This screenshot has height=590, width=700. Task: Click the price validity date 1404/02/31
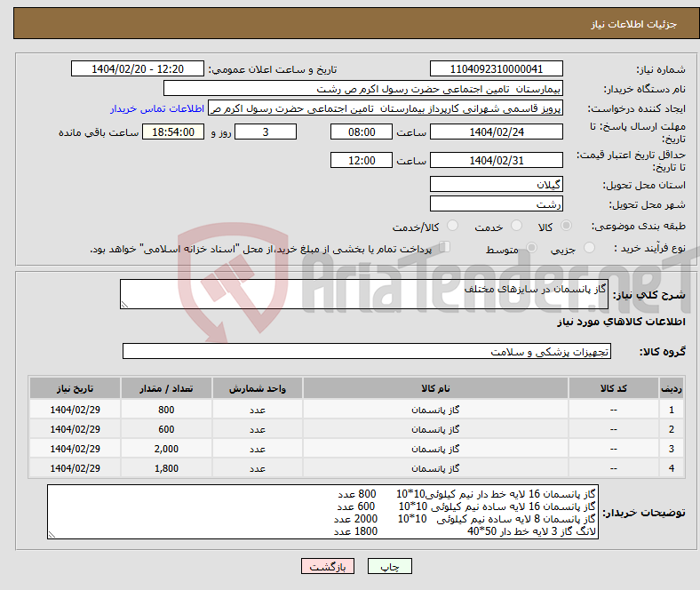click(x=496, y=160)
